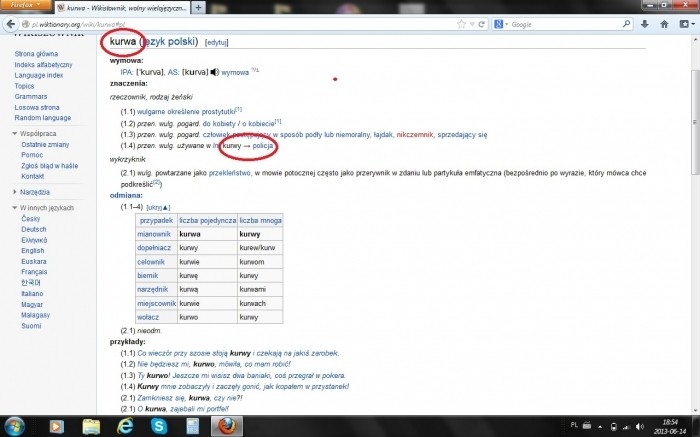Viewport: 700px width, 437px height.
Task: Click the edytuj link beside heading
Action: click(x=217, y=42)
